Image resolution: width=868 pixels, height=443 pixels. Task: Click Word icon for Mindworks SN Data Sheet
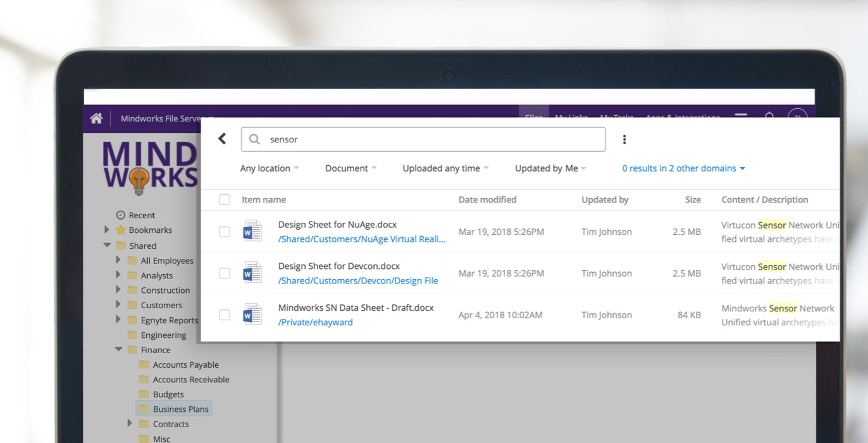(x=252, y=315)
